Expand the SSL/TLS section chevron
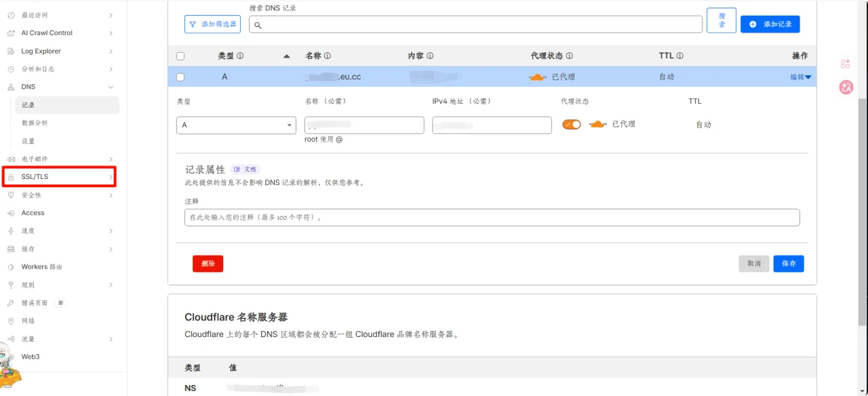The image size is (868, 396). 111,177
